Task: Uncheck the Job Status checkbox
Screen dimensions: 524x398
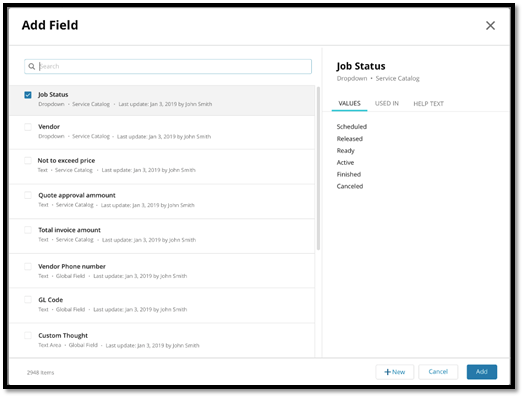Action: pyautogui.click(x=28, y=95)
